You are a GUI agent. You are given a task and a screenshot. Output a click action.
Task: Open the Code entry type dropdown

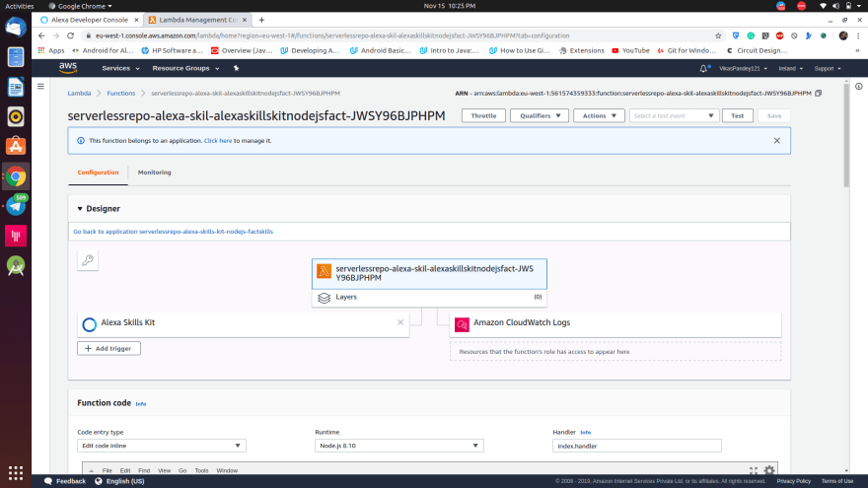[x=162, y=446]
